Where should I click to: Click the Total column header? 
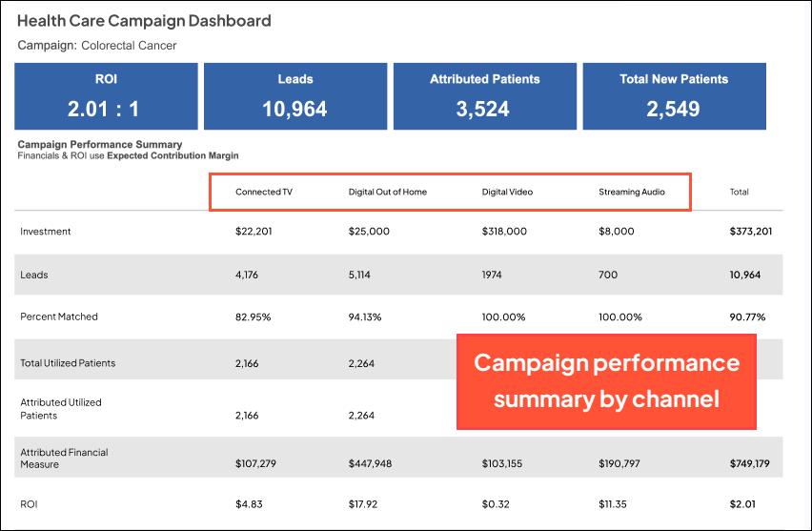[740, 192]
